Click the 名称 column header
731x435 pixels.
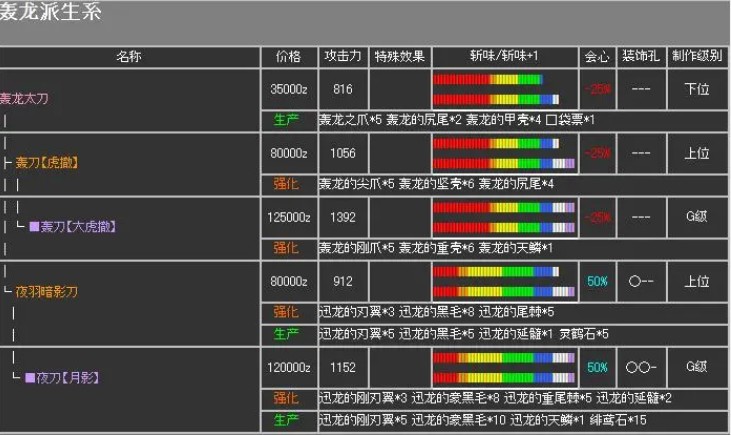coord(129,56)
